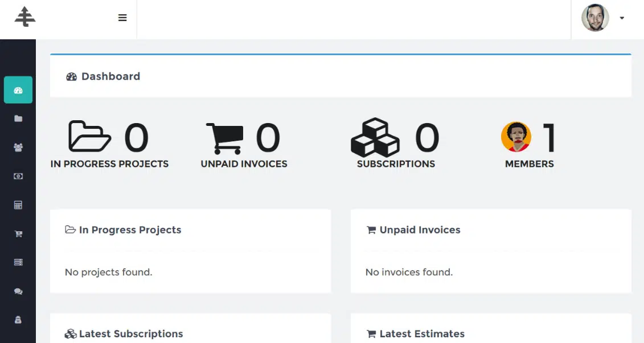Click the Members avatar counter

(x=529, y=145)
